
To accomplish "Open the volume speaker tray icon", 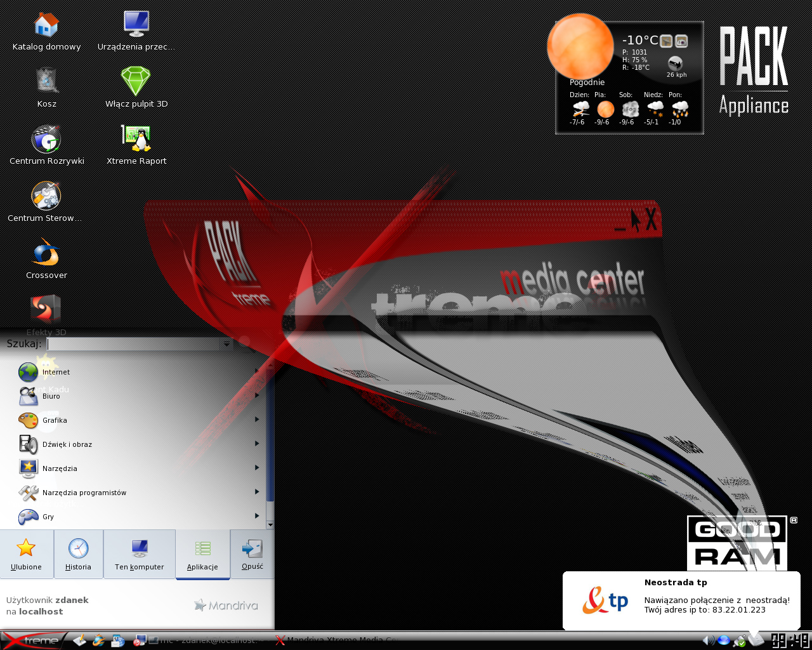I will pos(709,640).
